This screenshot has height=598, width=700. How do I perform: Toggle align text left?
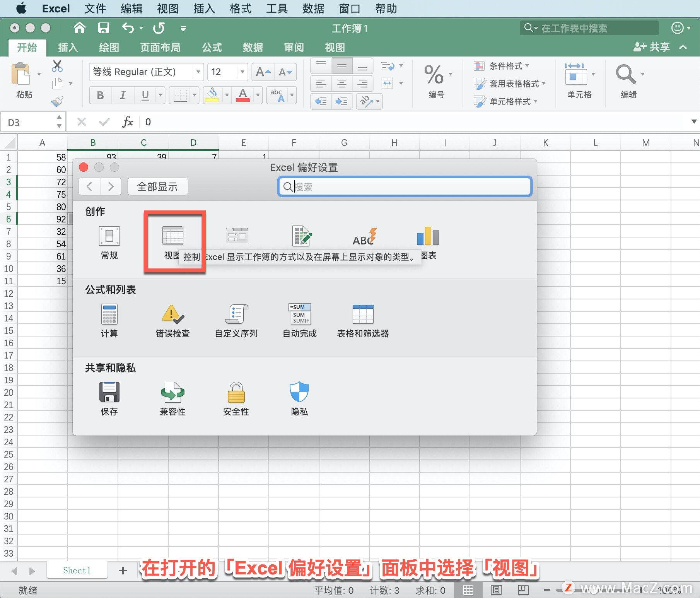click(321, 84)
